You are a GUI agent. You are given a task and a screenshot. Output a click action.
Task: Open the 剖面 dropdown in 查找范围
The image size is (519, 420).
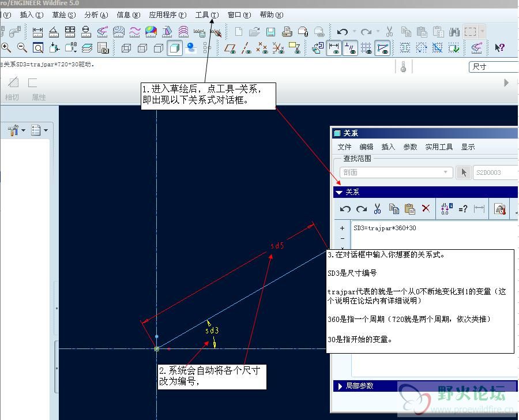coord(396,172)
